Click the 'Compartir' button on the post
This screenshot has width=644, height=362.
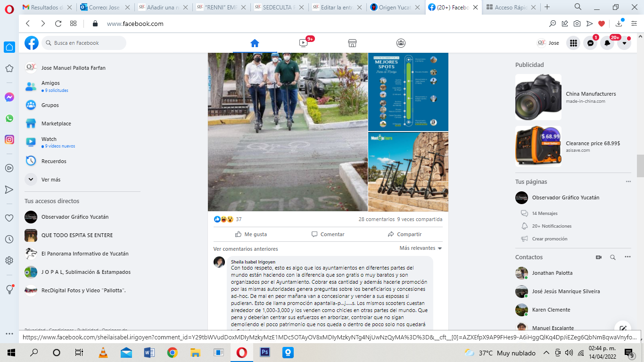click(405, 234)
